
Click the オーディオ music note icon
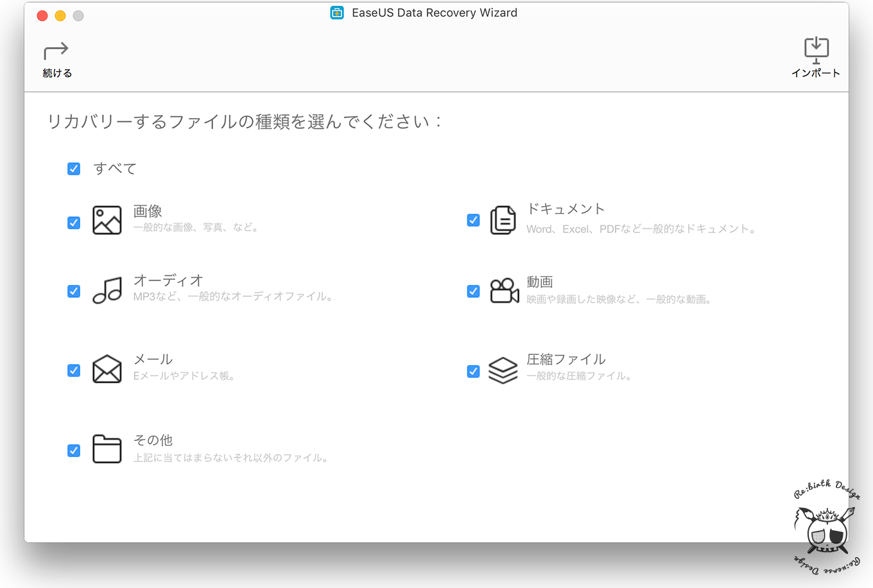pos(107,290)
